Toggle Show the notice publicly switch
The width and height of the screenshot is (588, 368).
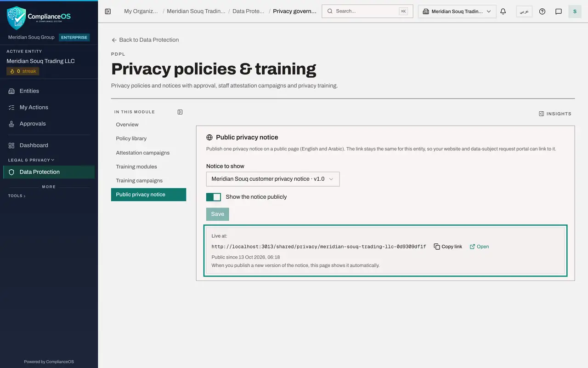coord(214,197)
